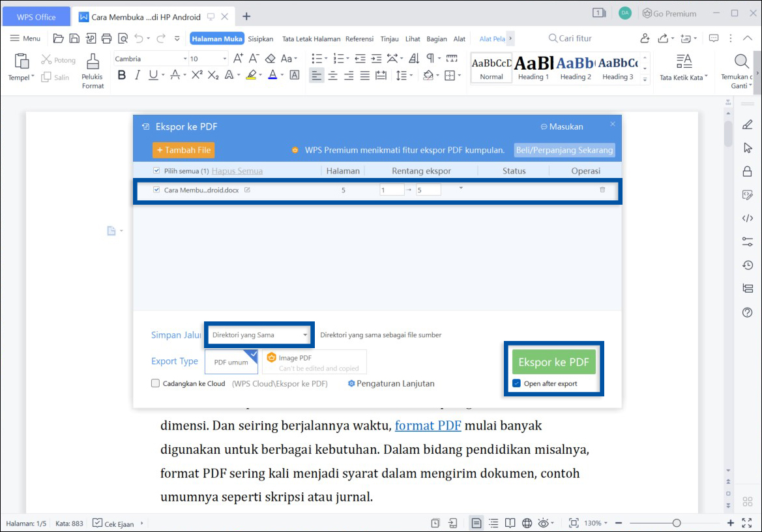The width and height of the screenshot is (762, 532).
Task: Open the format PDF hyperlink in document
Action: (x=428, y=425)
